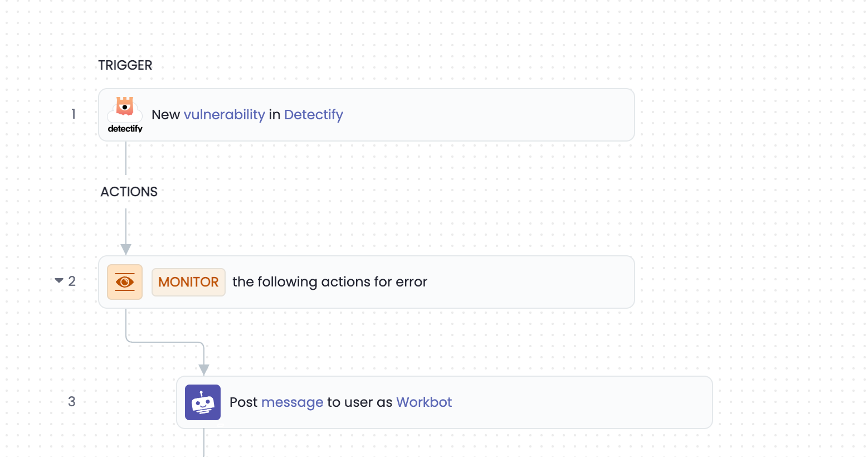Click the Detectify app icon in step 1
Screen dimensions: 868x457
125,115
